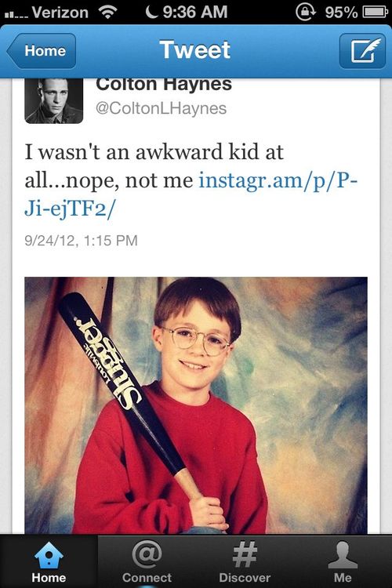Tap the rotation lock status icon
The image size is (392, 588).
pyautogui.click(x=306, y=12)
